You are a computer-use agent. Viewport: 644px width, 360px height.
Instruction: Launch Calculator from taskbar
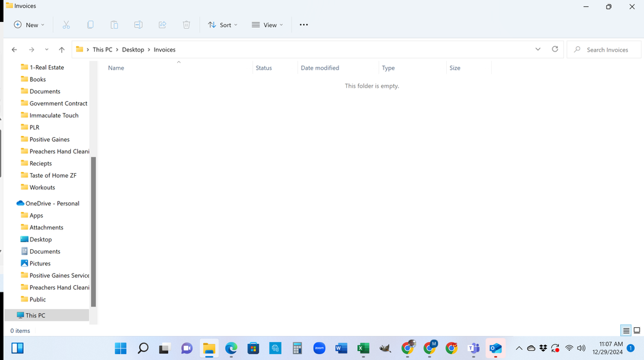pos(297,348)
